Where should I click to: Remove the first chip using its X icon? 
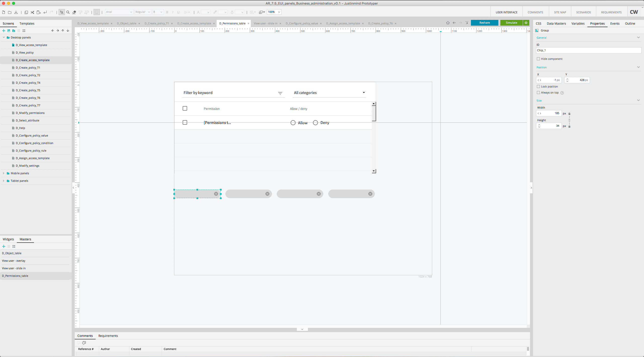tap(216, 194)
